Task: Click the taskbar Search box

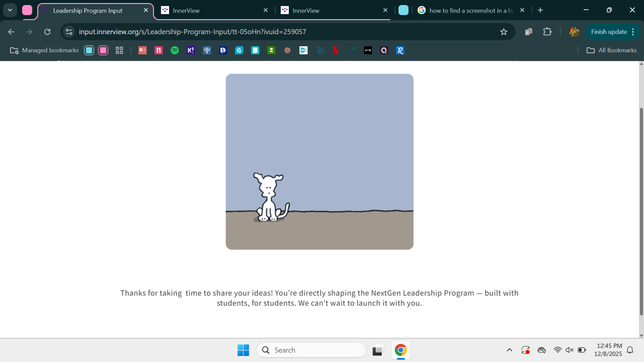Action: (x=311, y=350)
